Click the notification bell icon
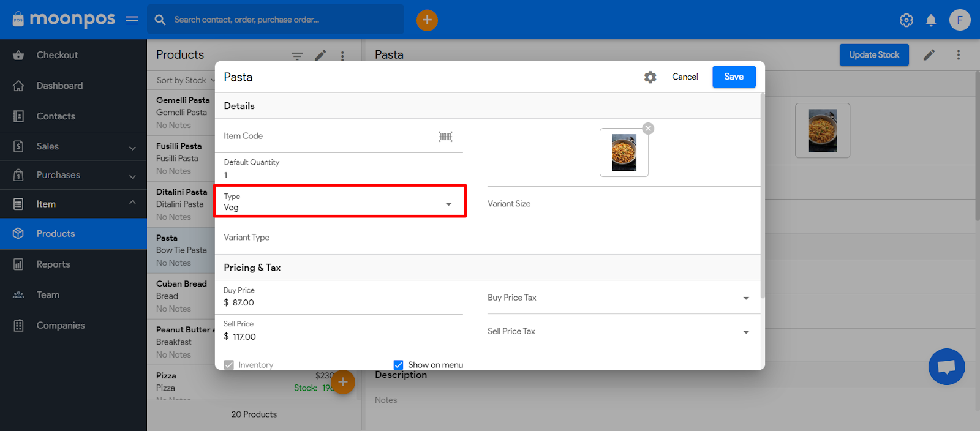The width and height of the screenshot is (980, 431). pos(931,20)
